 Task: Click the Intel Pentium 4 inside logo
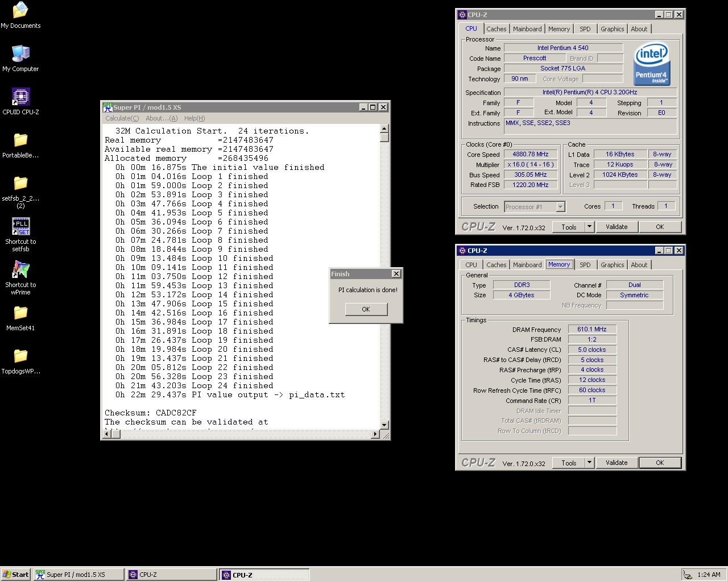click(x=652, y=64)
